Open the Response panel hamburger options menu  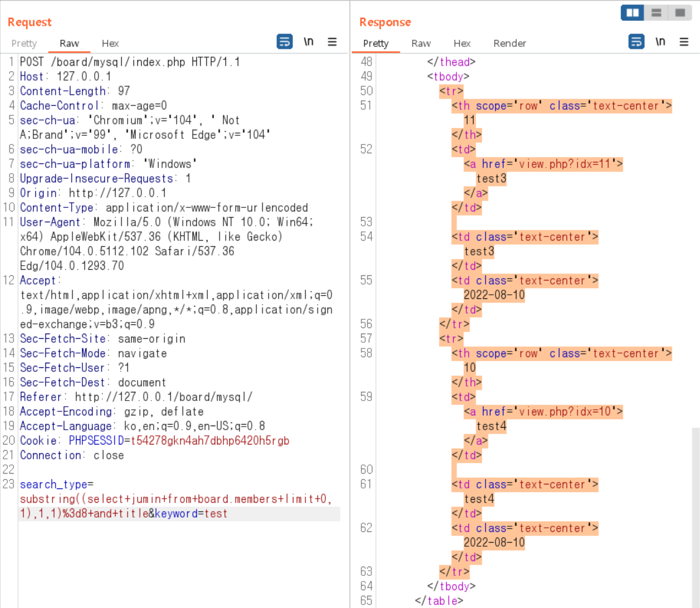click(684, 42)
